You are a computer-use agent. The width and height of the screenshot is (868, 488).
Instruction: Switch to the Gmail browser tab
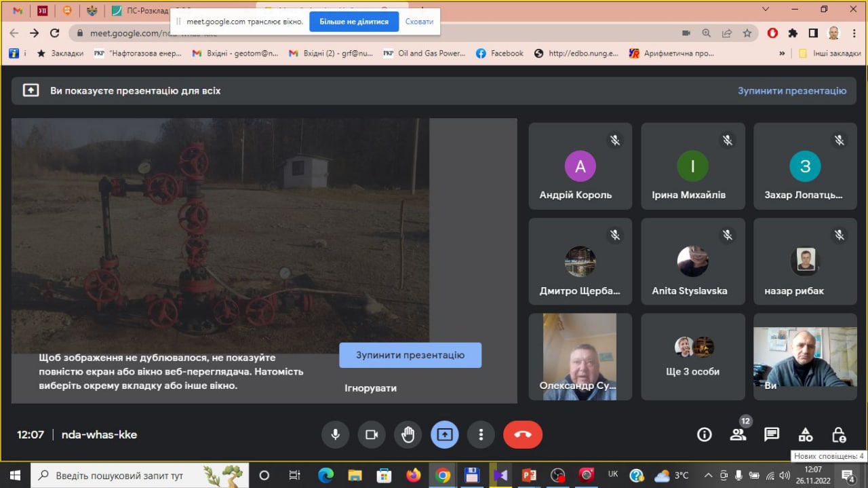click(x=18, y=11)
